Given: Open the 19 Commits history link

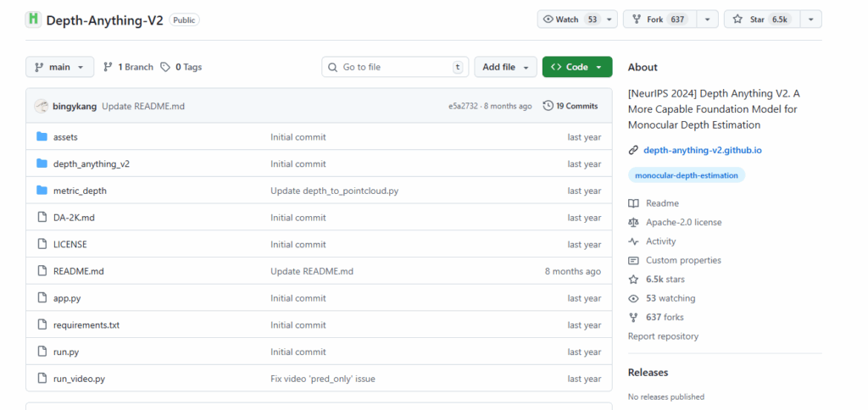Looking at the screenshot, I should (x=570, y=106).
